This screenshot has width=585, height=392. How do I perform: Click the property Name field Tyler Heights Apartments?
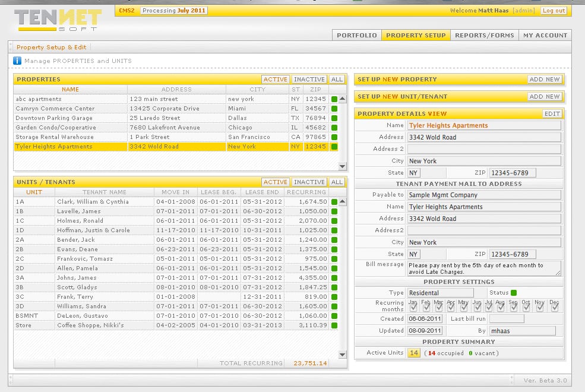(484, 125)
